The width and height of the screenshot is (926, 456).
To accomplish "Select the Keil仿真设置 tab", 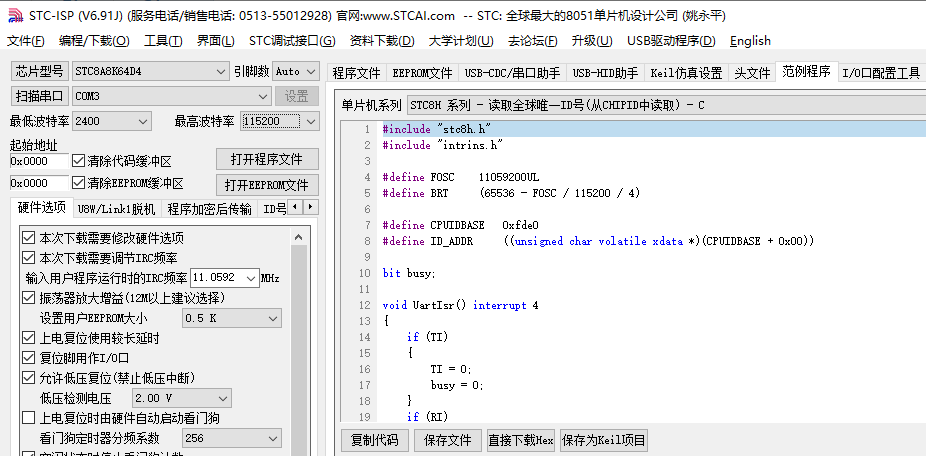I will click(x=686, y=73).
